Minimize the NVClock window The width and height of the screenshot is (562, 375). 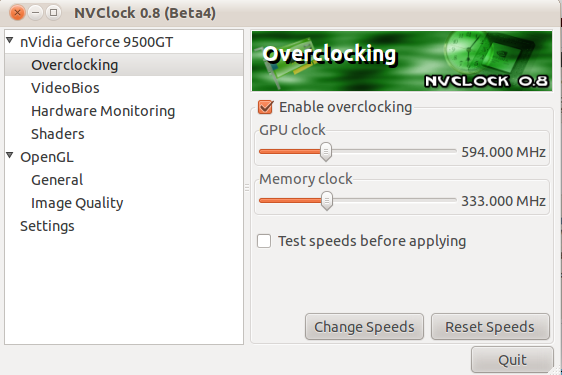pyautogui.click(x=35, y=13)
